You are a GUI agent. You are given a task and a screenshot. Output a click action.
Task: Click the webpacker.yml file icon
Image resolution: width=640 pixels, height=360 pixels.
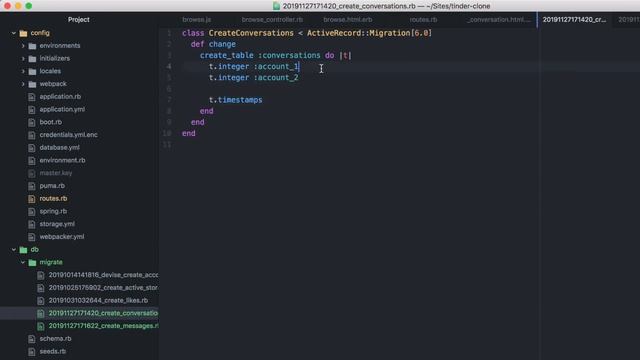[x=32, y=237]
